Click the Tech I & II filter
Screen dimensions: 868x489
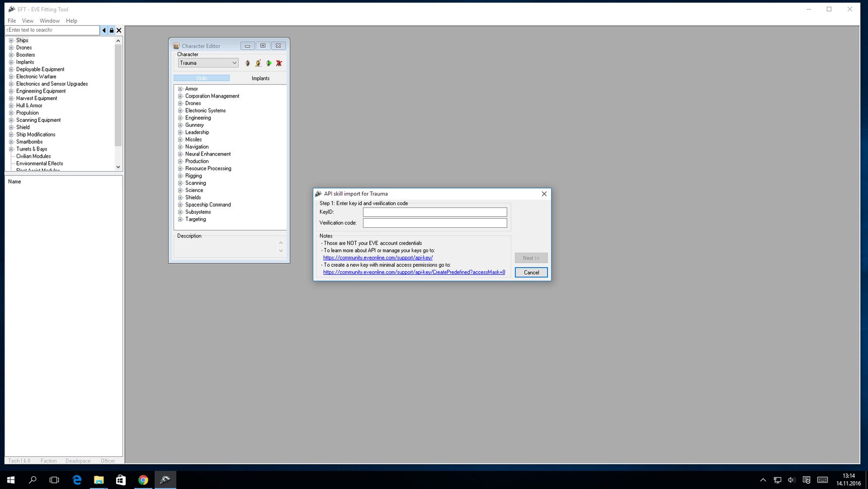19,461
